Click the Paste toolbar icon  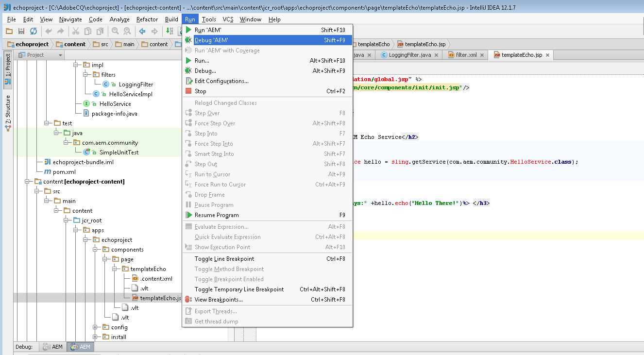click(100, 31)
